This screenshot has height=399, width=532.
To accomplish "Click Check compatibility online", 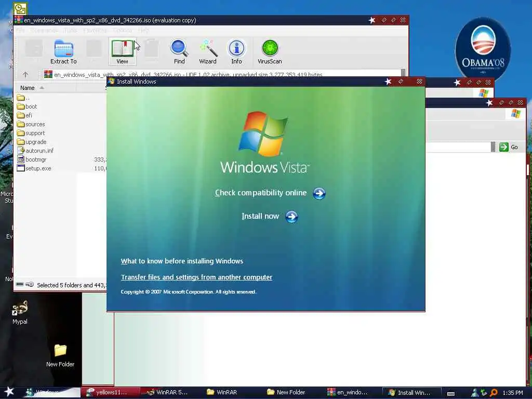I will 261,193.
